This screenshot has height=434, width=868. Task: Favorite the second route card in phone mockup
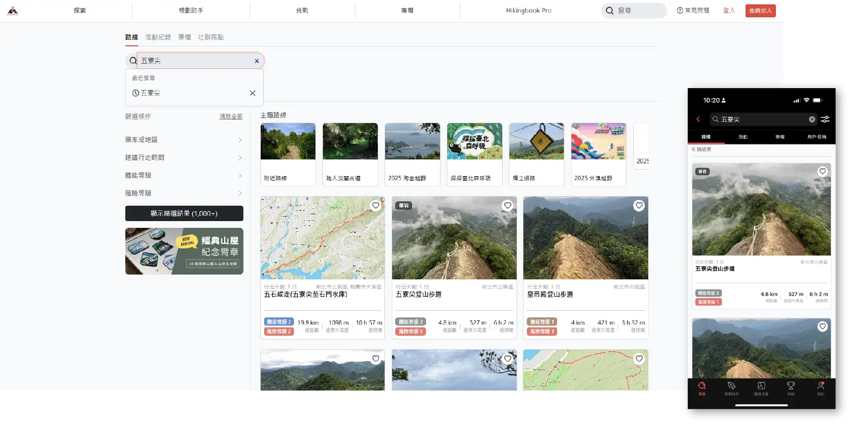pos(823,327)
